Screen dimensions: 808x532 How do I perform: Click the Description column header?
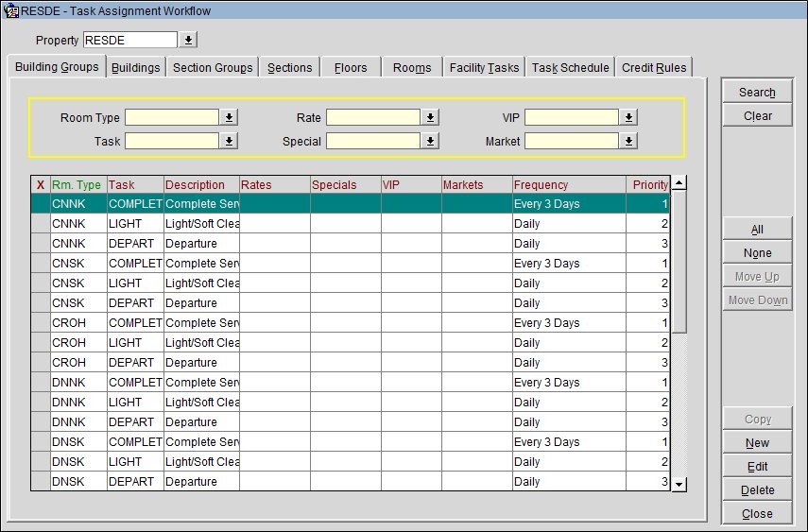201,184
